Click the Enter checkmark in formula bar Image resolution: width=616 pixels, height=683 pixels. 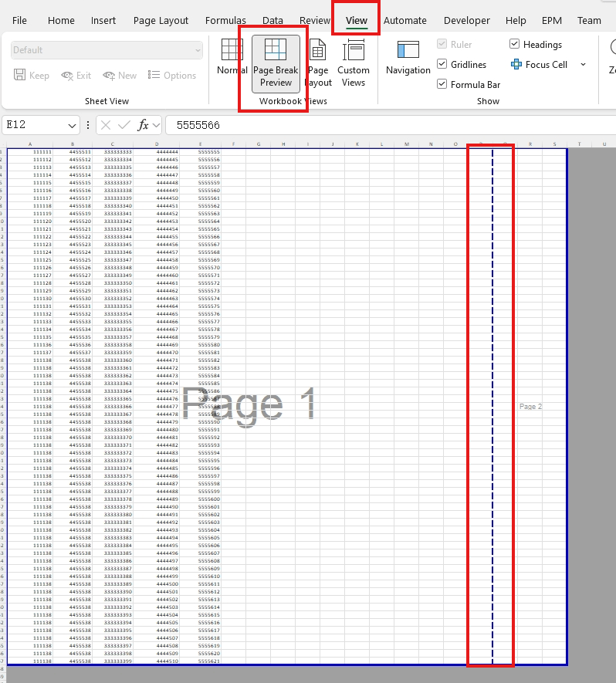(x=124, y=126)
